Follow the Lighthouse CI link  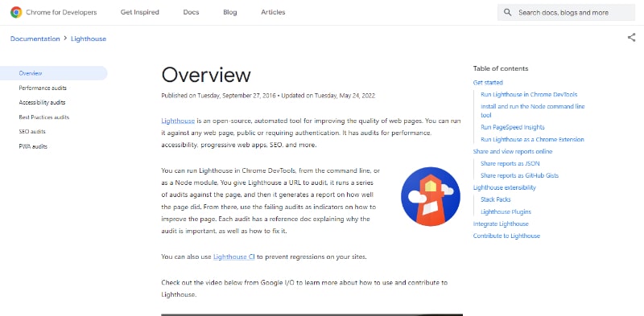pyautogui.click(x=234, y=257)
